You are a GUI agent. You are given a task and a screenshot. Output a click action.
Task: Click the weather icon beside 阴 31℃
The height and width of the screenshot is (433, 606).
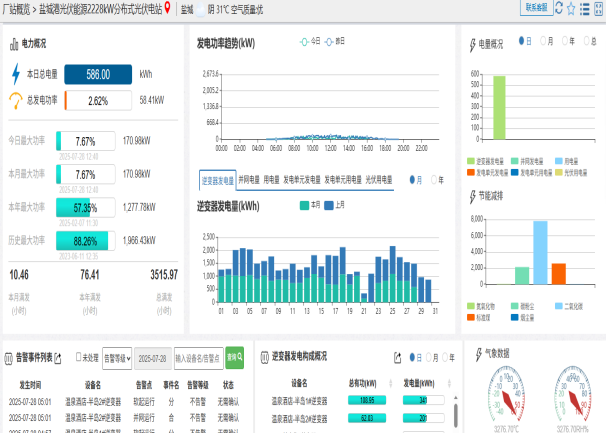pos(201,8)
